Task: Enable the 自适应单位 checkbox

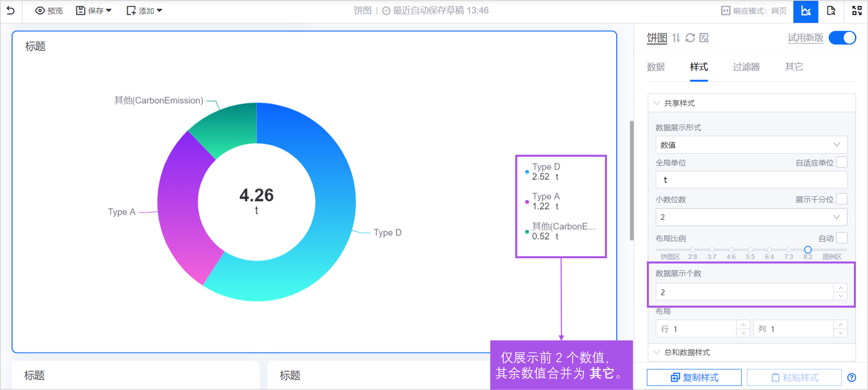Action: (x=842, y=162)
